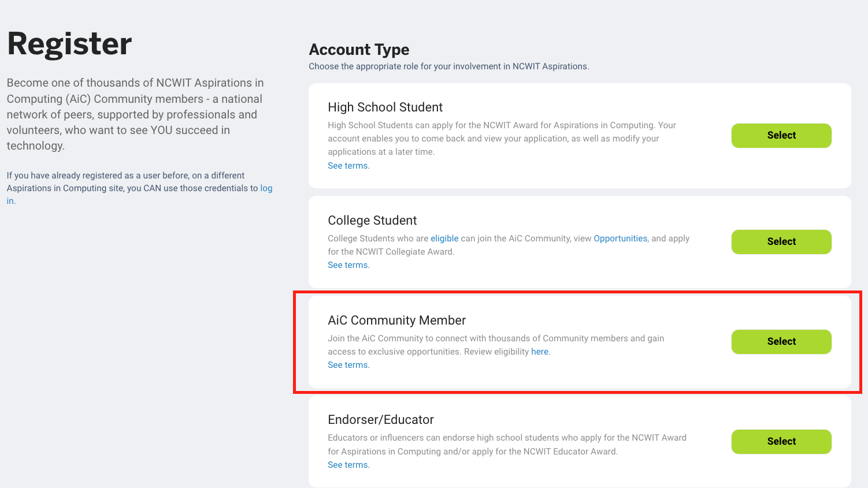Open See terms under High School Student

(x=348, y=166)
